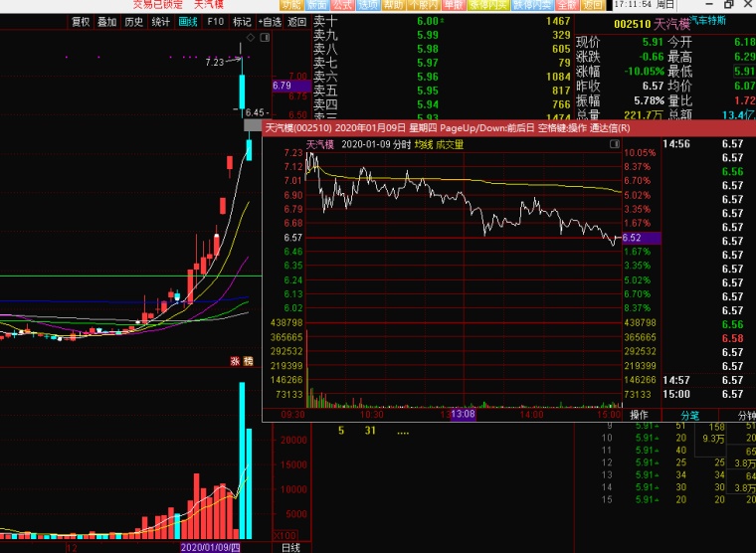Screen dimensions: 756x553
Task: Open the 操作 dropdown in popup
Action: coord(640,415)
